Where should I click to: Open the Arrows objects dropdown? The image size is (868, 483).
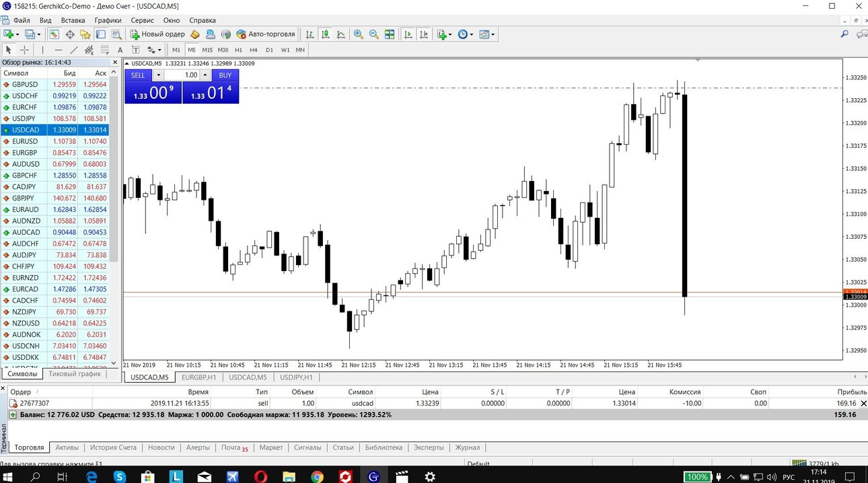click(154, 50)
